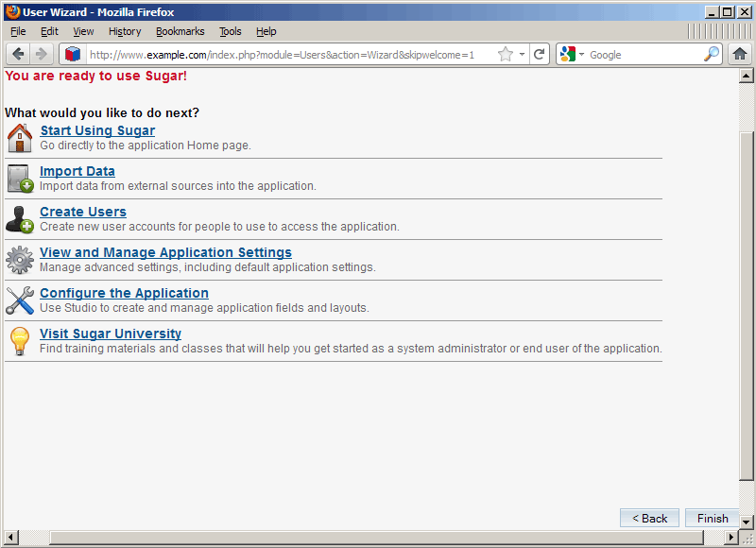Toggle the bookmark star in the address bar

click(507, 54)
